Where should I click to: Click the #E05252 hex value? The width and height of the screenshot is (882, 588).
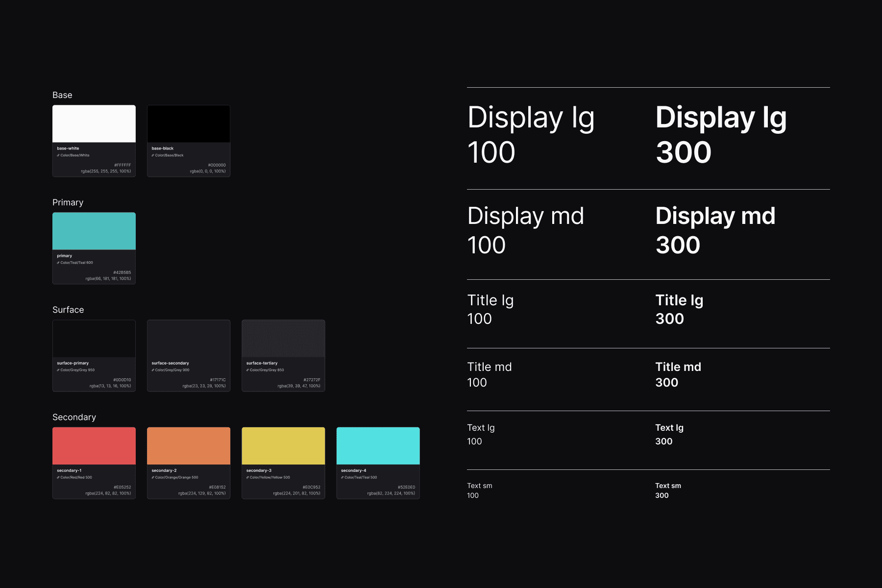[122, 487]
